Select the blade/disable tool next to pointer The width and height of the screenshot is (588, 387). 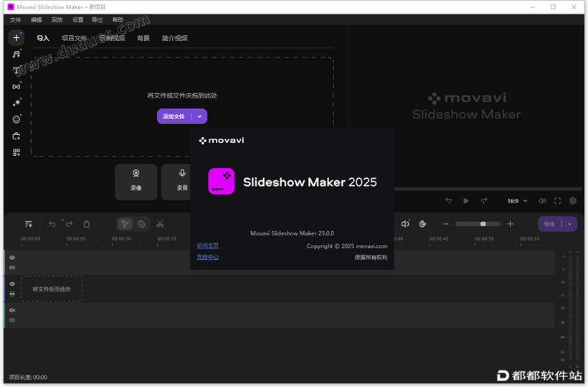[142, 224]
